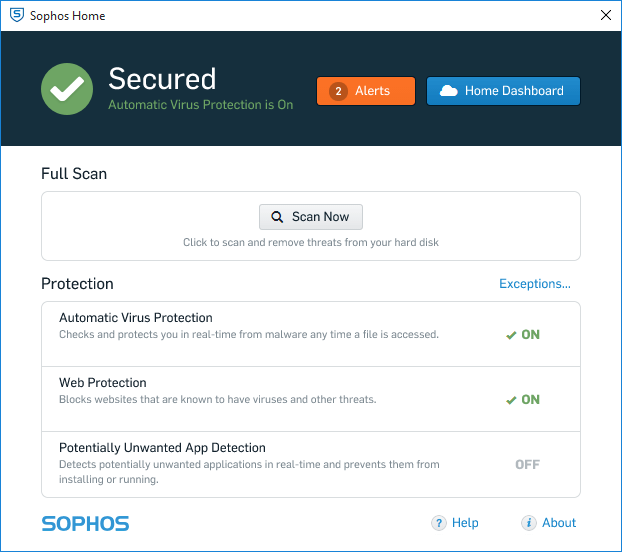Click the Secured status heading

click(x=162, y=79)
